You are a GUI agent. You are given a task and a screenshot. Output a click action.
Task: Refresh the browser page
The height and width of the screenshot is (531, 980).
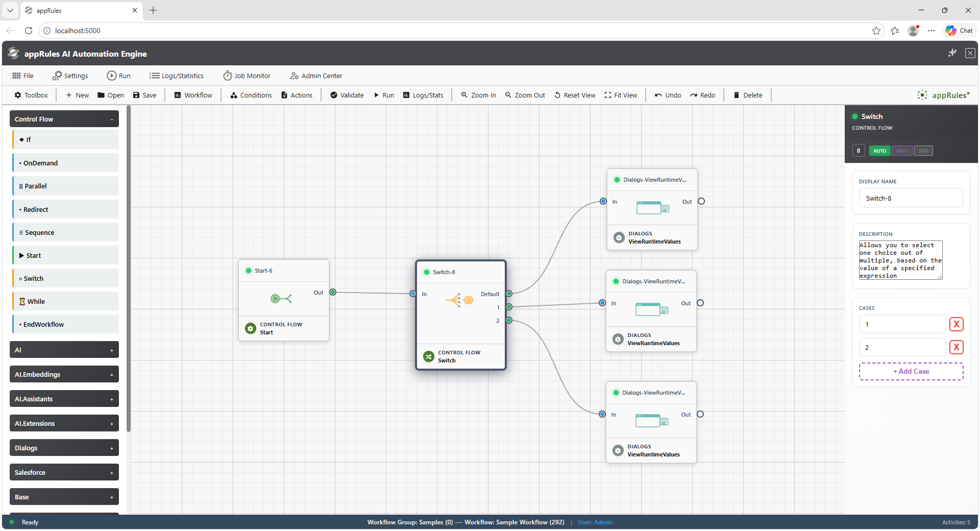coord(29,31)
